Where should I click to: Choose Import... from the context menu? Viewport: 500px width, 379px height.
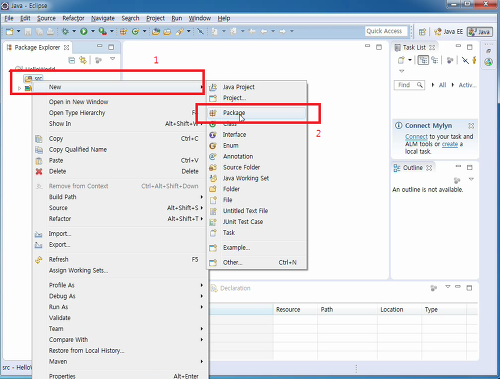coord(120,234)
